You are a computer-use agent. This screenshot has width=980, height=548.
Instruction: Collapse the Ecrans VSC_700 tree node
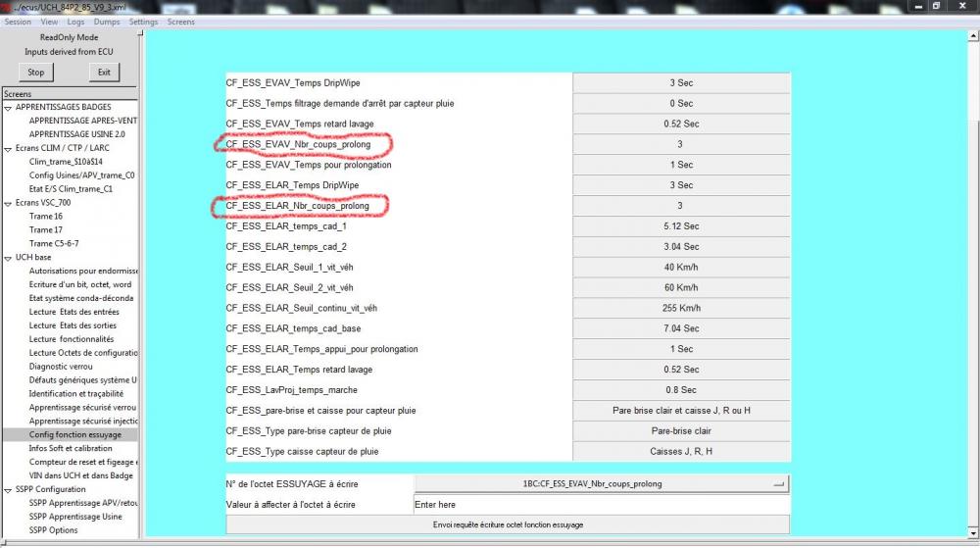click(8, 204)
